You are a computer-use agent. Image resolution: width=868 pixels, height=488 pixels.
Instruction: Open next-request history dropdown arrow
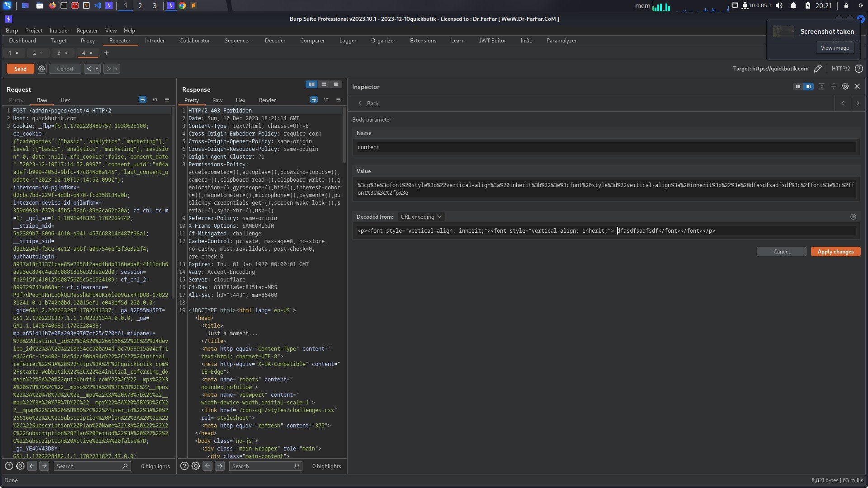117,69
